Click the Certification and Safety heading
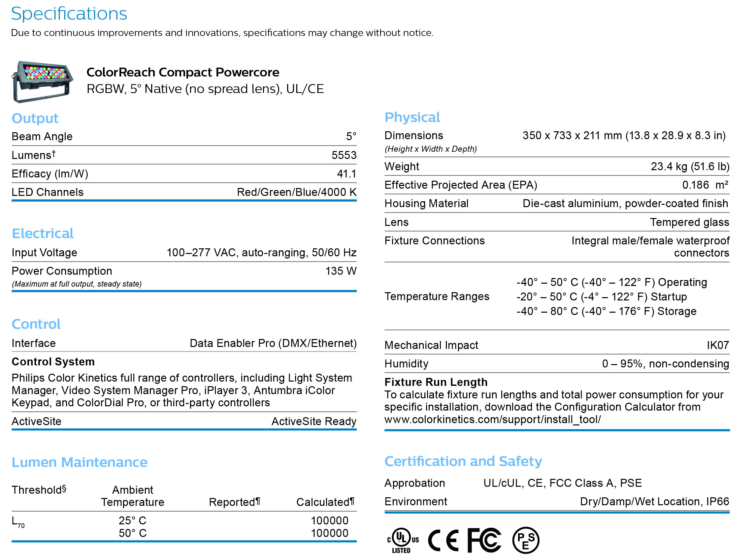This screenshot has width=756, height=559. [463, 461]
